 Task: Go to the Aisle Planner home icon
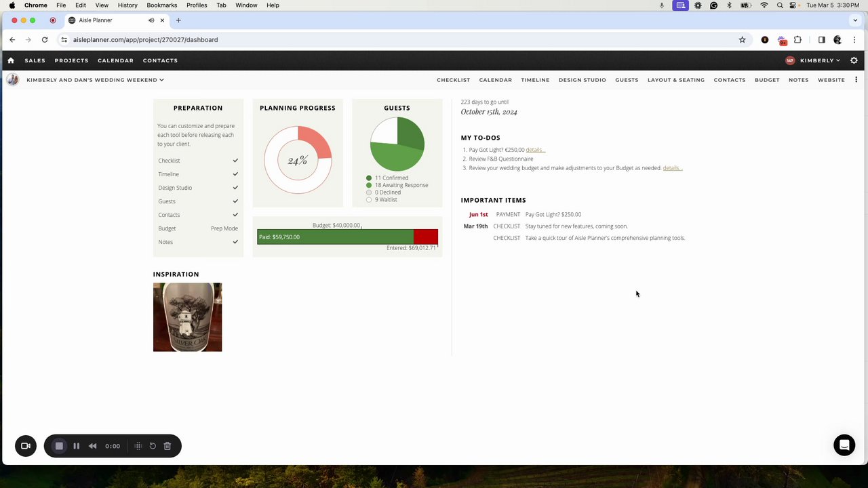pos(11,60)
